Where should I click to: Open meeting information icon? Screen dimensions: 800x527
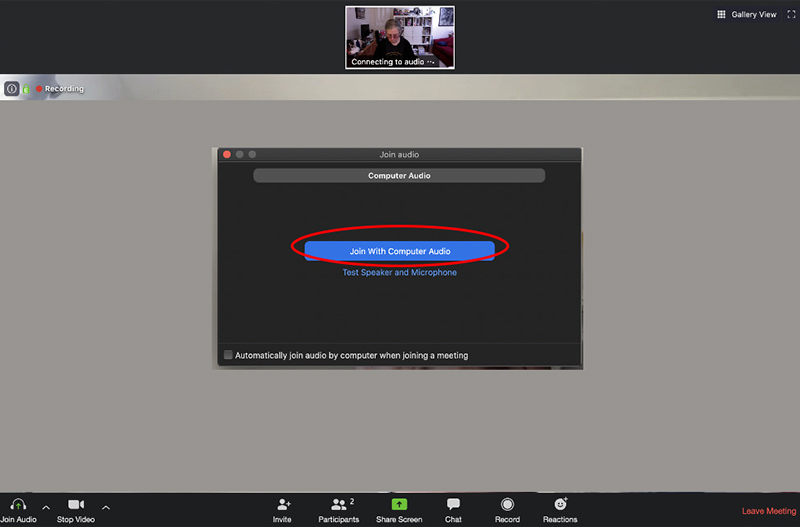(x=11, y=89)
